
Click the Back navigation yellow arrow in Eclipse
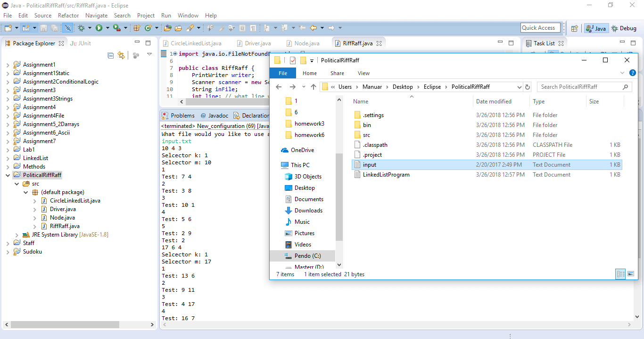[x=313, y=28]
